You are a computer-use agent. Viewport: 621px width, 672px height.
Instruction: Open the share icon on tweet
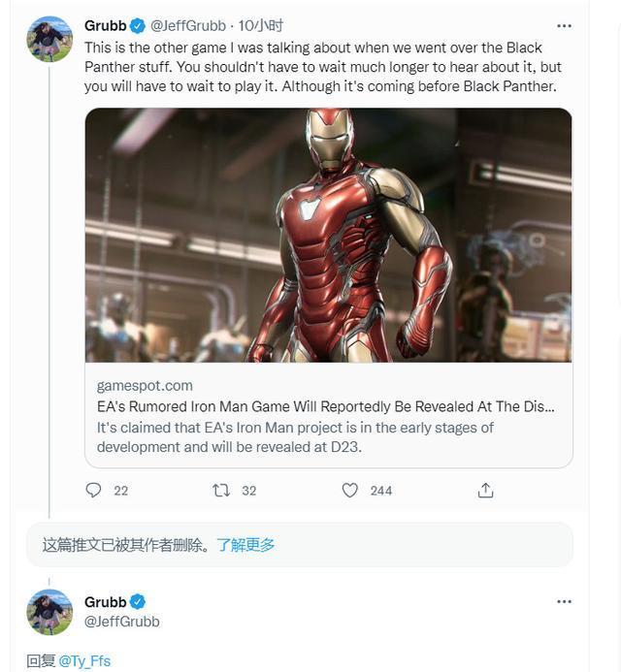(485, 490)
